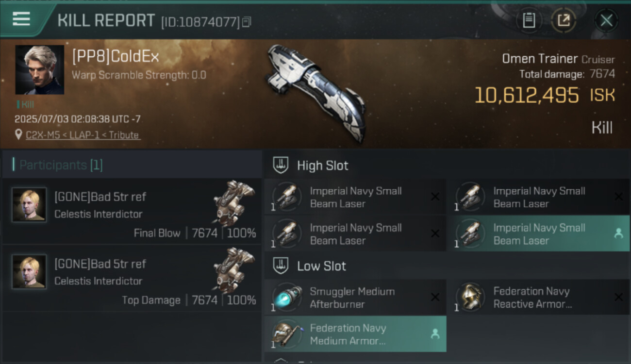View ColdEx pilot portrait
This screenshot has height=364, width=631.
tap(39, 69)
